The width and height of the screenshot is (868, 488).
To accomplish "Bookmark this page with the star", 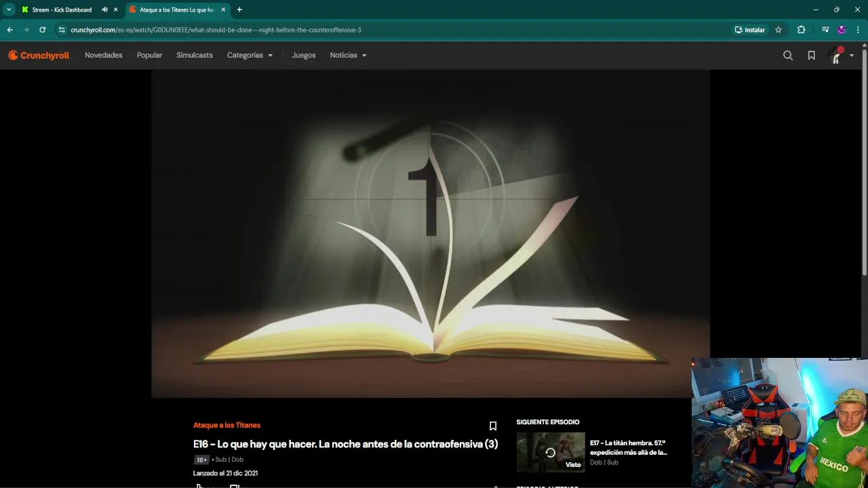I will click(778, 30).
